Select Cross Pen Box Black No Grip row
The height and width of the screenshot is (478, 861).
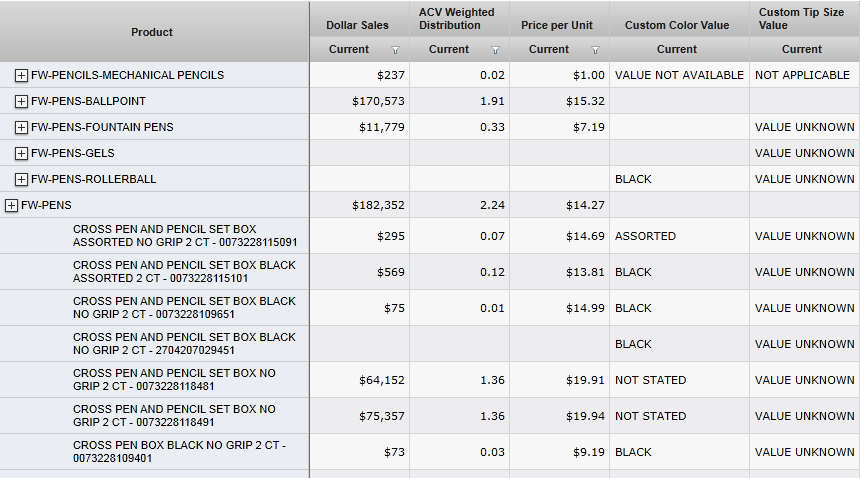pos(180,452)
